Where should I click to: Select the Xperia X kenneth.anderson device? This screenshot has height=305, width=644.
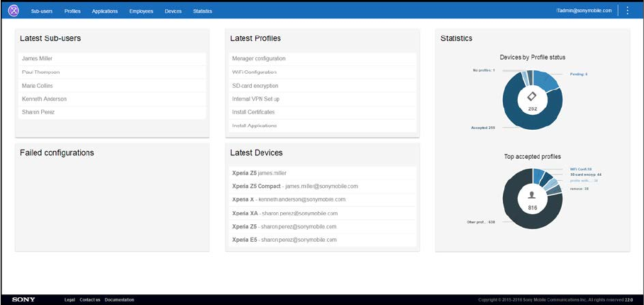click(323, 199)
